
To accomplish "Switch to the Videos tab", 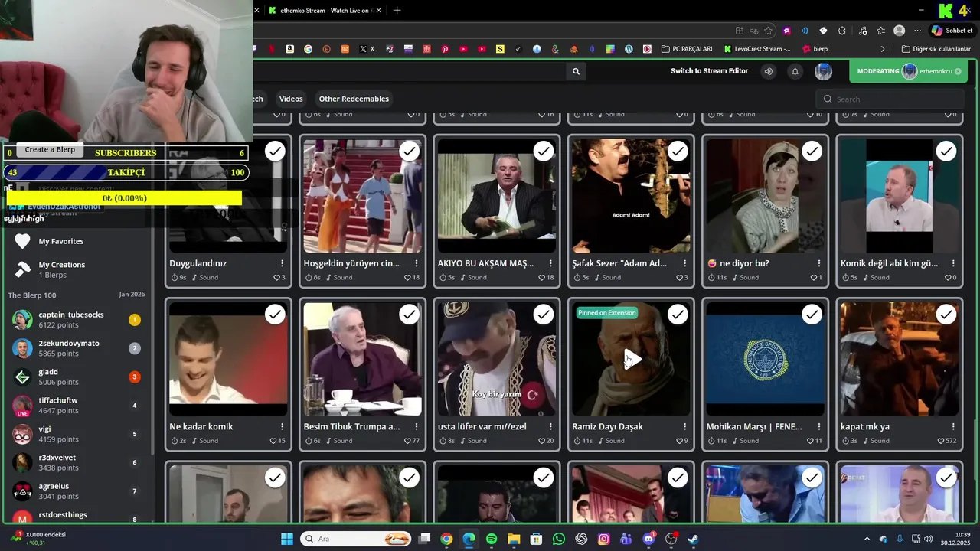I will (291, 99).
